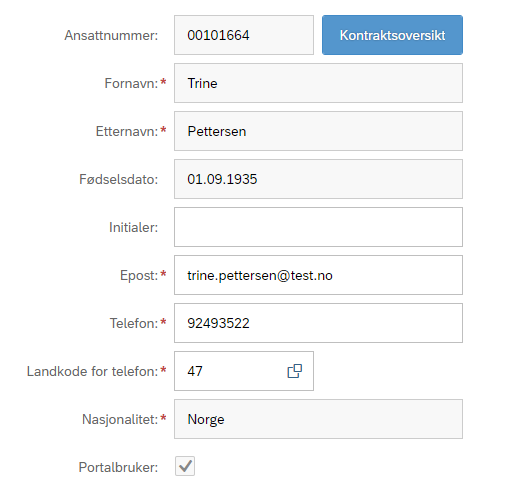Toggle the Portalbruker checkbox
Screen dimensions: 505x483
(x=185, y=466)
